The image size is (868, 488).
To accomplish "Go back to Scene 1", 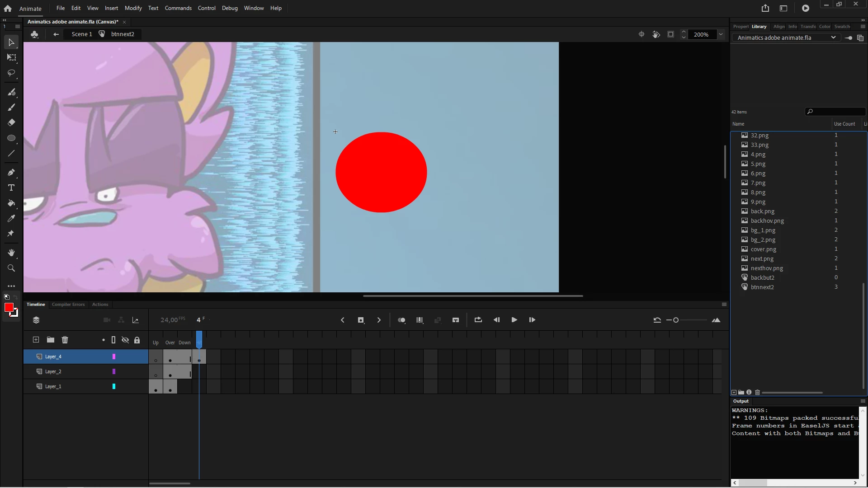I will tap(81, 34).
